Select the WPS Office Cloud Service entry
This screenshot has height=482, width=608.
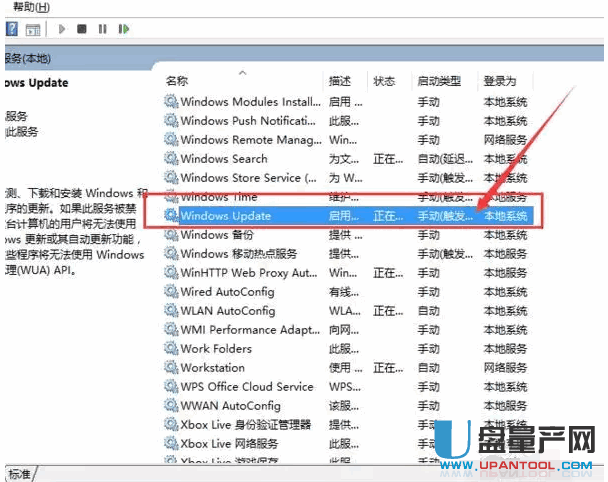point(246,387)
